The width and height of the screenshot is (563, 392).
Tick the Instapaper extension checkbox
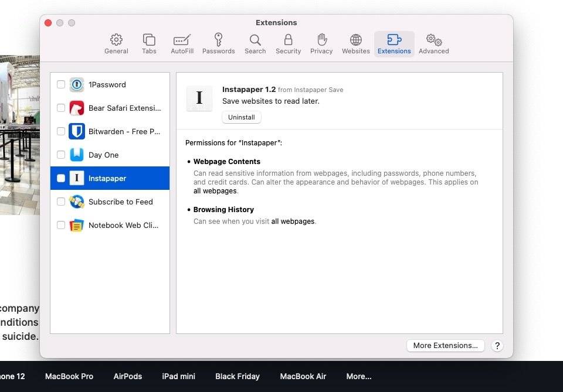[61, 178]
